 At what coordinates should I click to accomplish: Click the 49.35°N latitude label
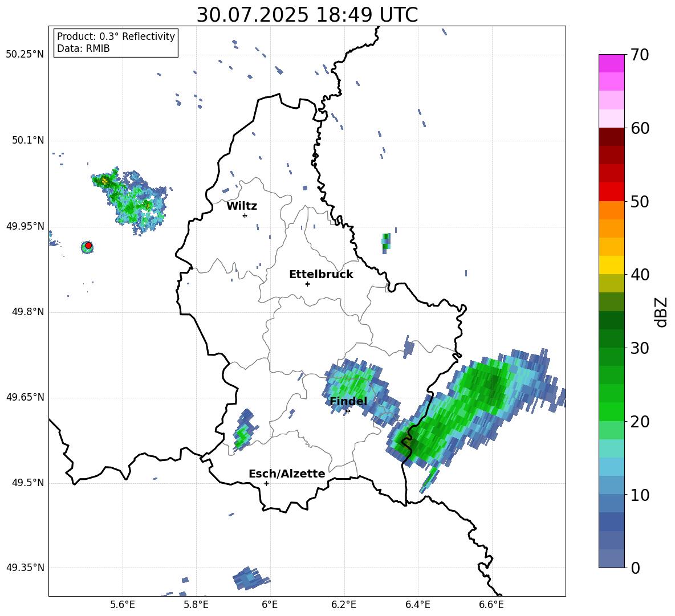[x=25, y=568]
